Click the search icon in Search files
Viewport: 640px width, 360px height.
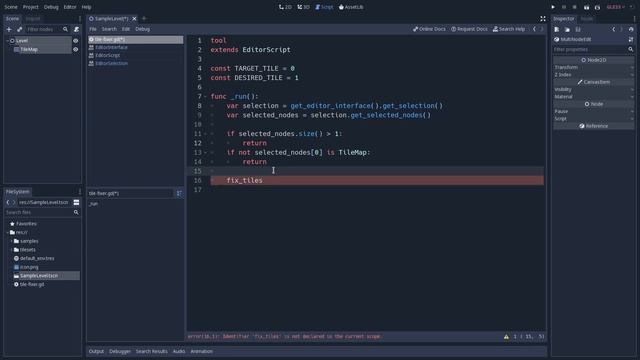pyautogui.click(x=76, y=213)
